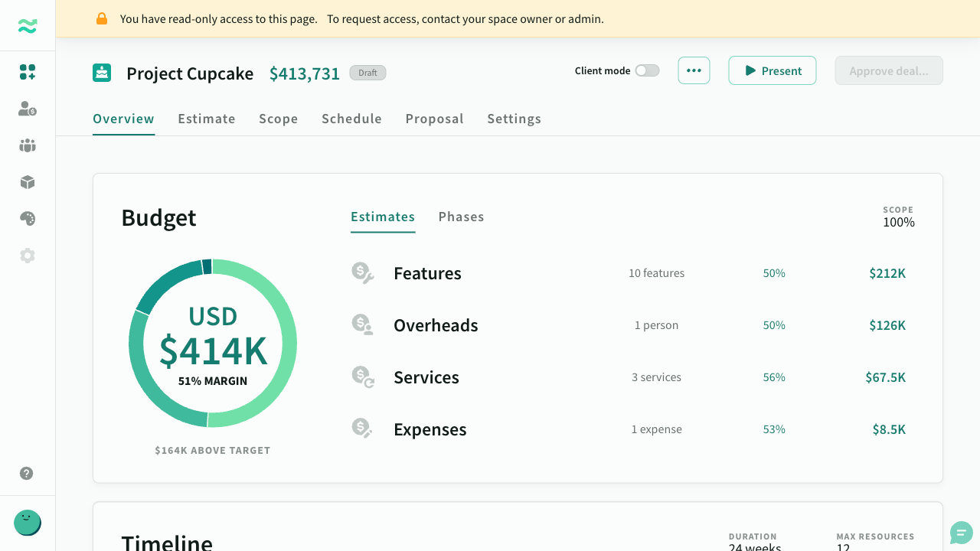Click the Project Cupcake title
980x551 pixels.
190,73
